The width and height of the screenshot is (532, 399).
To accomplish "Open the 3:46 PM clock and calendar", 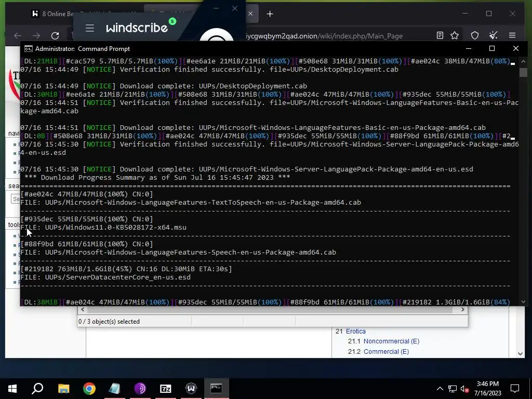I will click(487, 389).
